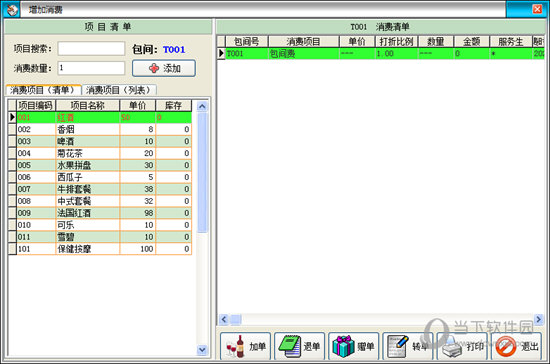Click the item list scroll down arrow
Viewport: 550px width, 364px height.
pyautogui.click(x=202, y=349)
